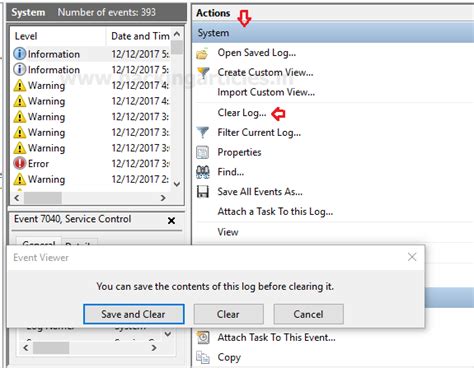This screenshot has width=474, height=368.
Task: Click the red Error level icon
Action: coord(19,163)
